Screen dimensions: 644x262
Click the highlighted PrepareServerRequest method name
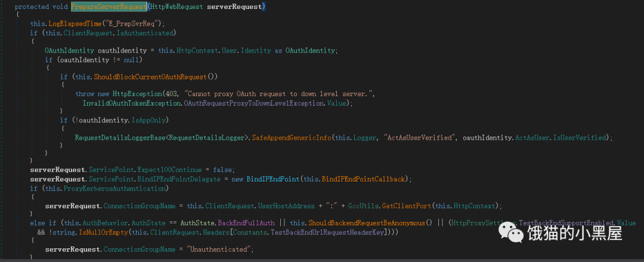(x=109, y=7)
